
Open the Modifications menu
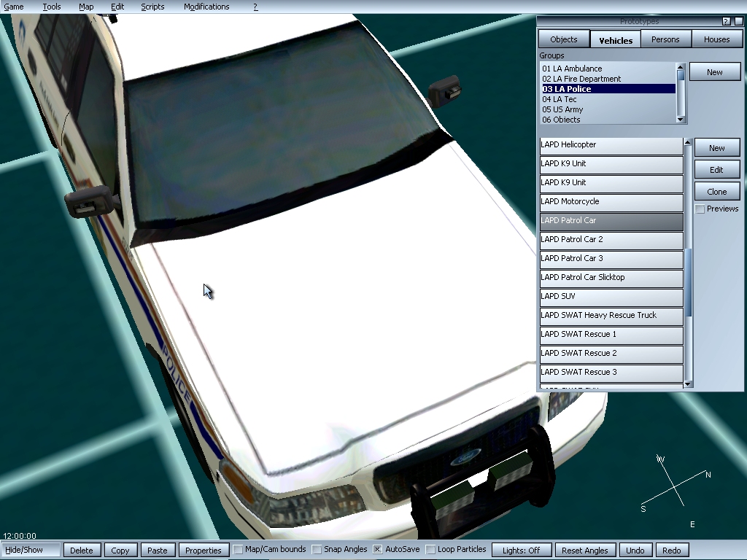pos(206,7)
